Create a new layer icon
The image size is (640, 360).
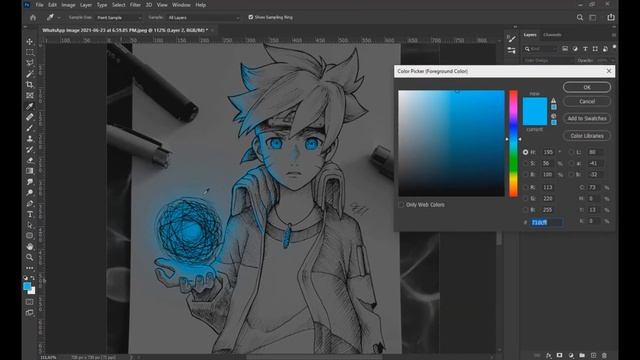pos(593,356)
